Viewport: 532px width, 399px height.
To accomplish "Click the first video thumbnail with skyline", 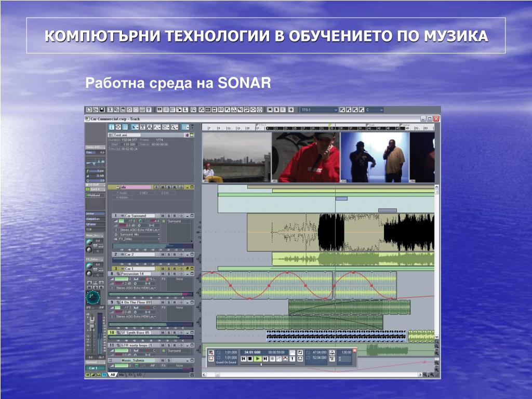I will point(237,157).
